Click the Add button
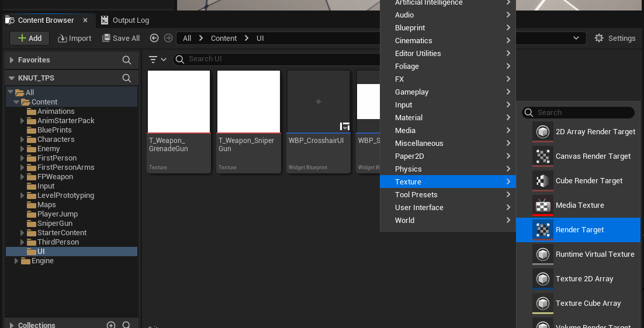Image resolution: width=644 pixels, height=328 pixels. 30,38
